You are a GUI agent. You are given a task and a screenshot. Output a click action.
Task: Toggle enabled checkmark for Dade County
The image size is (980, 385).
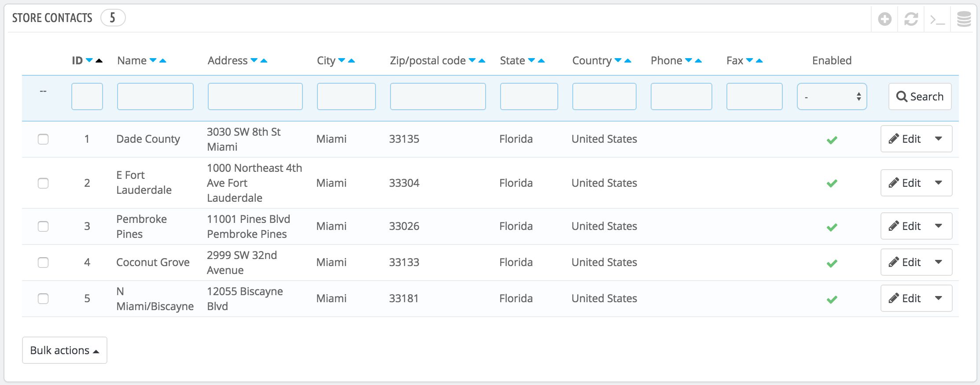[832, 140]
